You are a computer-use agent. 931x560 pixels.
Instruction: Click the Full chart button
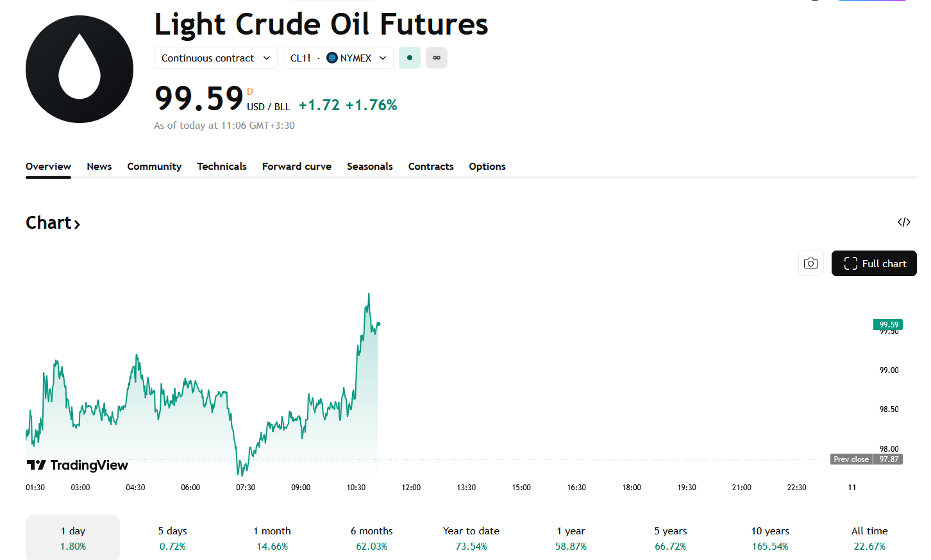[x=874, y=263]
